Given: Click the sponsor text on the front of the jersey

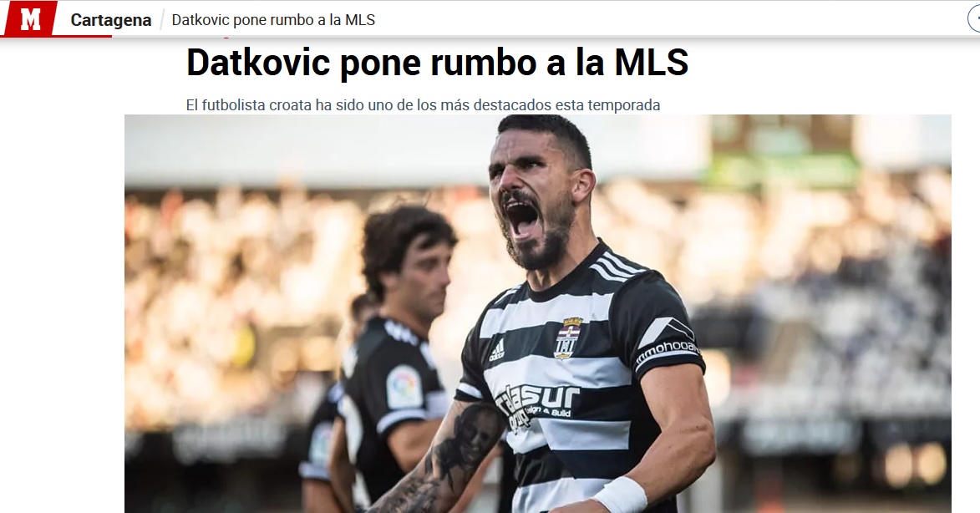Looking at the screenshot, I should point(539,403).
